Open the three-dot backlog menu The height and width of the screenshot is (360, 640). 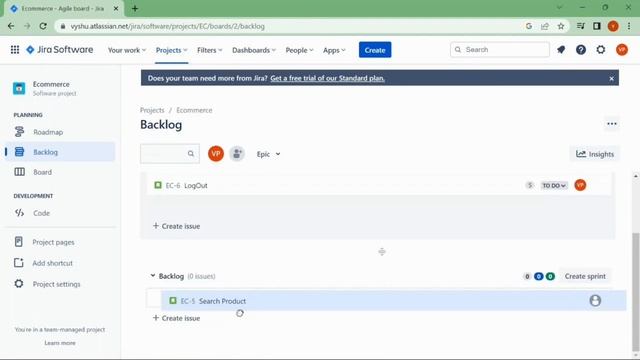[x=611, y=124]
